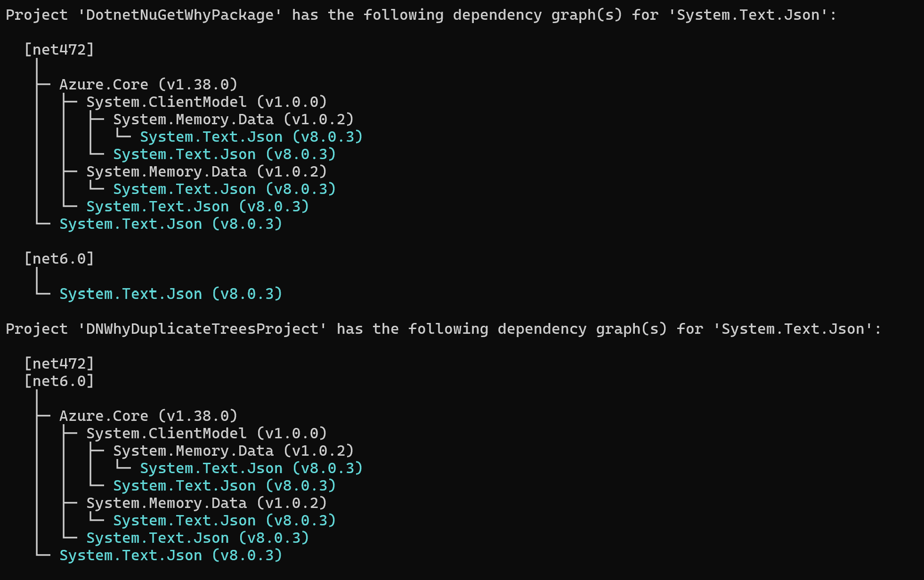924x580 pixels.
Task: Click terminal window focus area
Action: click(x=462, y=290)
